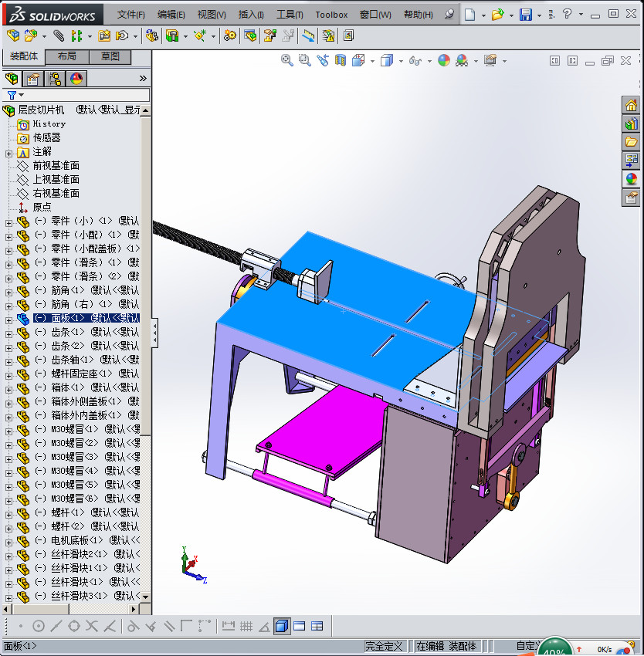Click the Zoom to Area icon
The width and height of the screenshot is (644, 656).
pos(304,61)
